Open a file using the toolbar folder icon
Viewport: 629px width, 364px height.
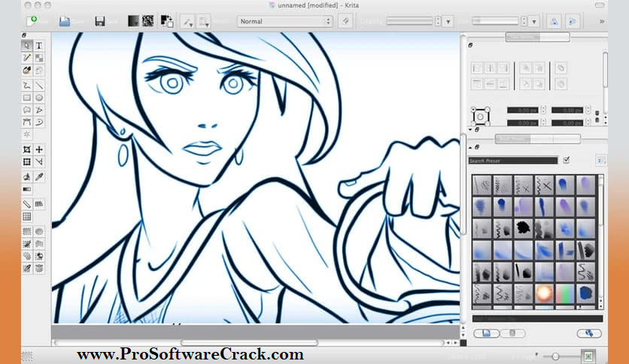pyautogui.click(x=64, y=21)
